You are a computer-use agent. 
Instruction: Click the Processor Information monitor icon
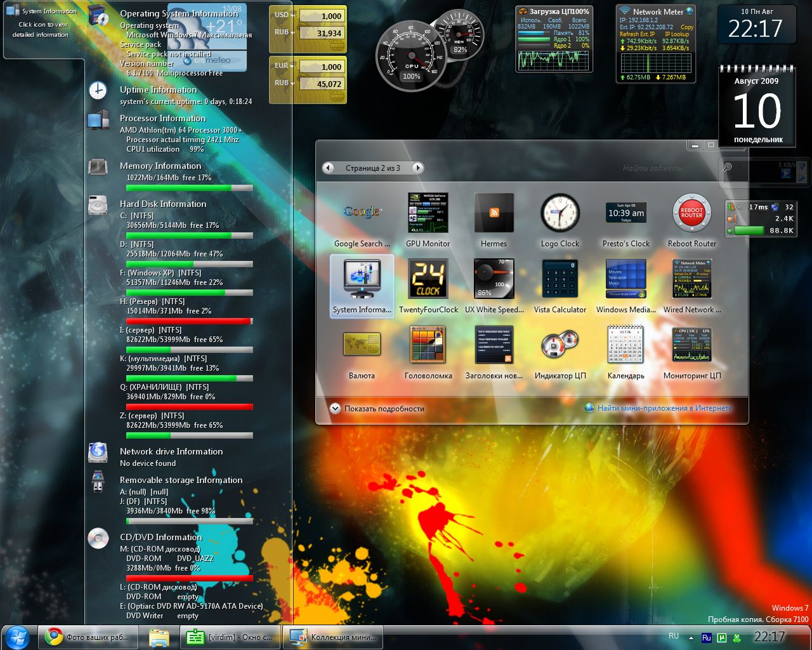[x=98, y=119]
